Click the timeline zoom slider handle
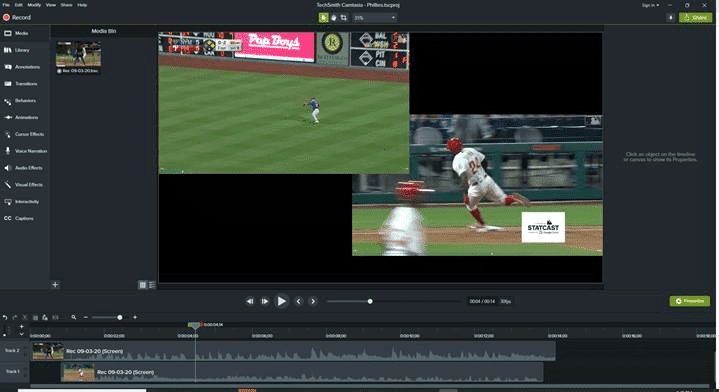This screenshot has width=719, height=392. 120,317
